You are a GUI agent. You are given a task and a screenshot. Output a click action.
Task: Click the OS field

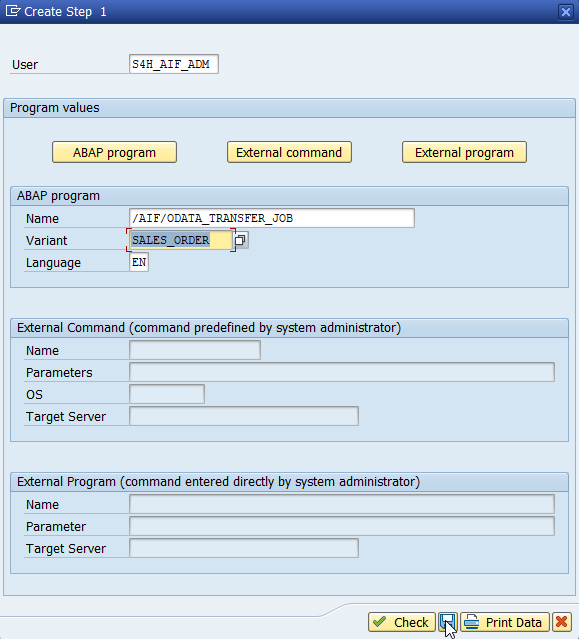click(167, 394)
